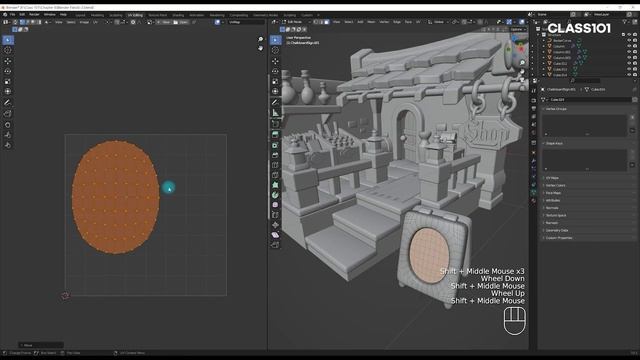Image resolution: width=640 pixels, height=360 pixels.
Task: Open the File menu
Action: pos(13,15)
